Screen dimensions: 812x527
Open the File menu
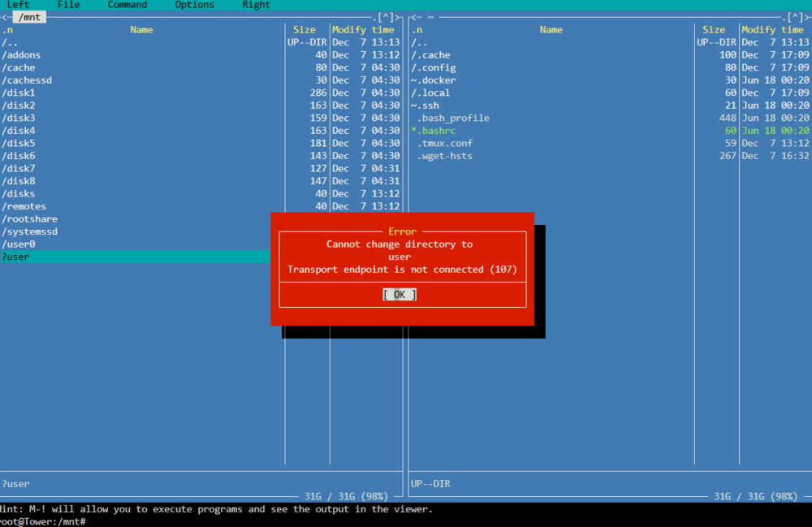pyautogui.click(x=68, y=5)
